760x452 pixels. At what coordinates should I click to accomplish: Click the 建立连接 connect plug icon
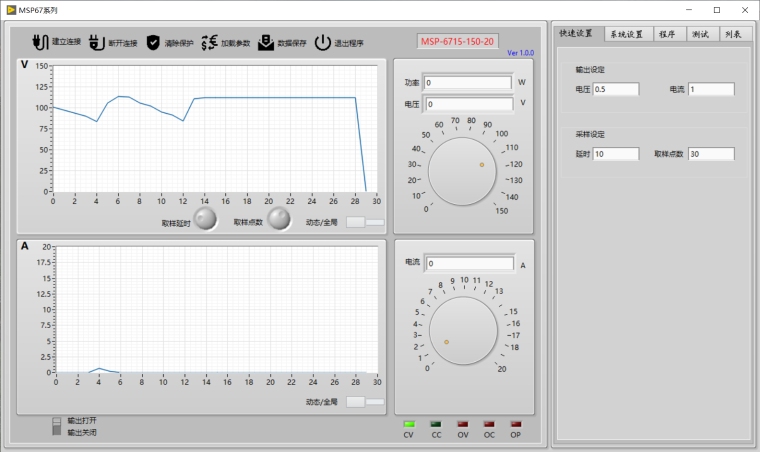tap(41, 43)
